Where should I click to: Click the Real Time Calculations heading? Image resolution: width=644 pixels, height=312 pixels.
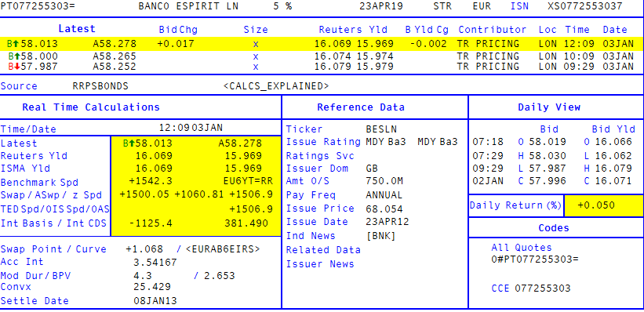[91, 107]
